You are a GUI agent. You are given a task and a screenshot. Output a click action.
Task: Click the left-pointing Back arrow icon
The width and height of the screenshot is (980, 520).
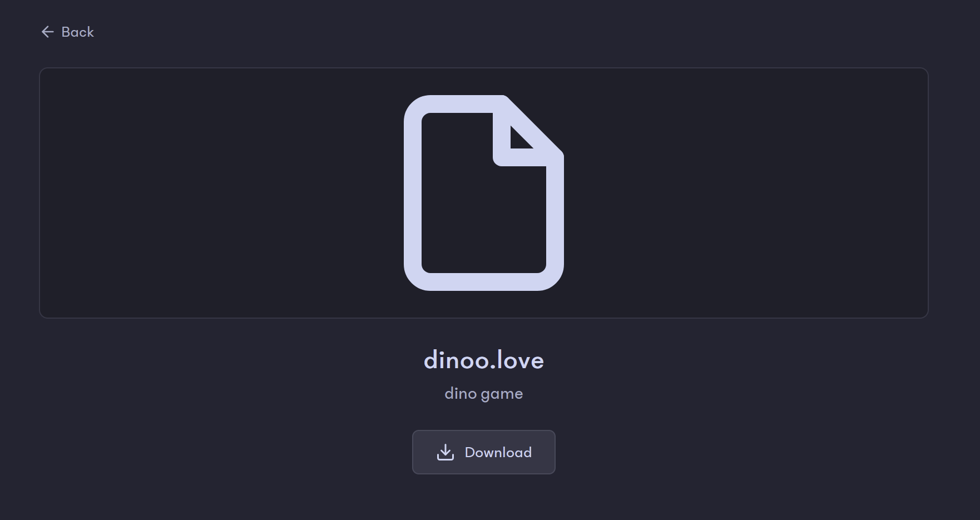[47, 32]
